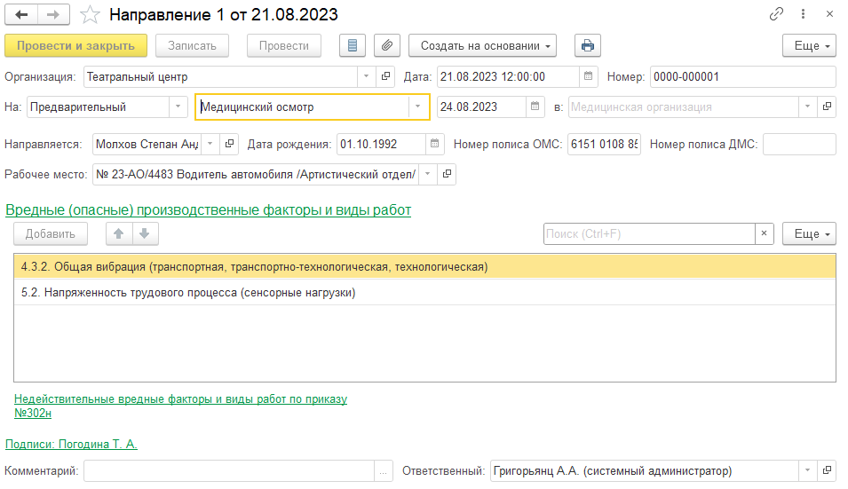Copy the document link via chain icon
848x489 pixels.
[x=776, y=15]
